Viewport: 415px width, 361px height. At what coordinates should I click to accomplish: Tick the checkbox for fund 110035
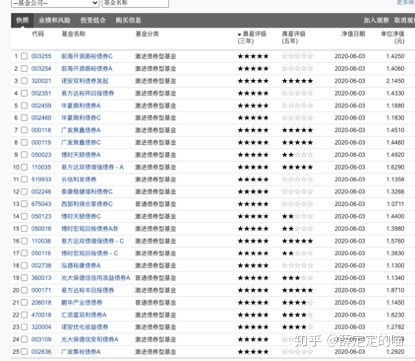pyautogui.click(x=24, y=167)
